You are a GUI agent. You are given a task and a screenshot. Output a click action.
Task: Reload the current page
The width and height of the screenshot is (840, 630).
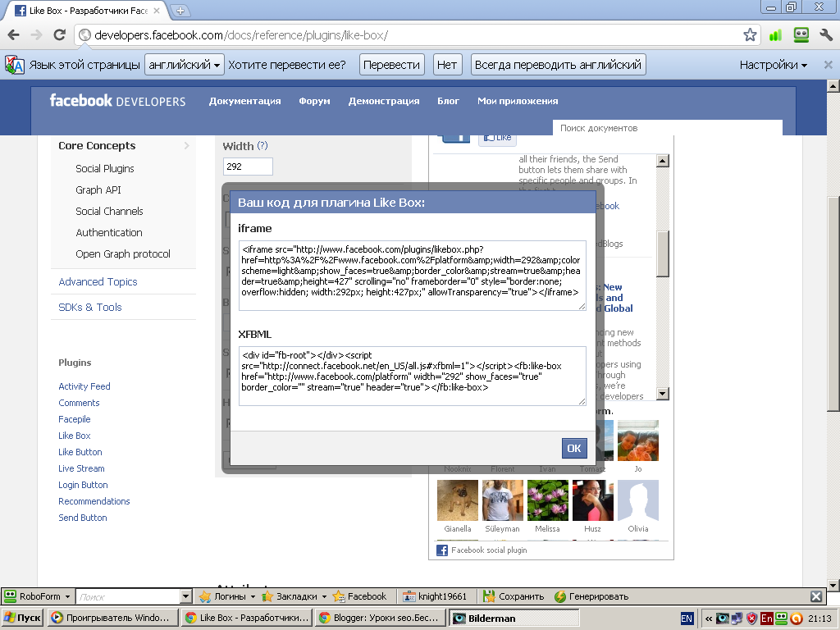tap(59, 35)
